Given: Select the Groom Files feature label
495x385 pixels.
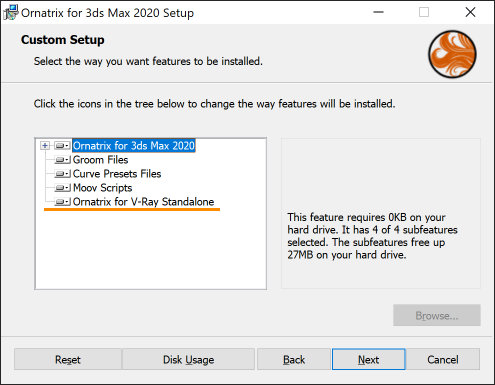Looking at the screenshot, I should (x=100, y=160).
